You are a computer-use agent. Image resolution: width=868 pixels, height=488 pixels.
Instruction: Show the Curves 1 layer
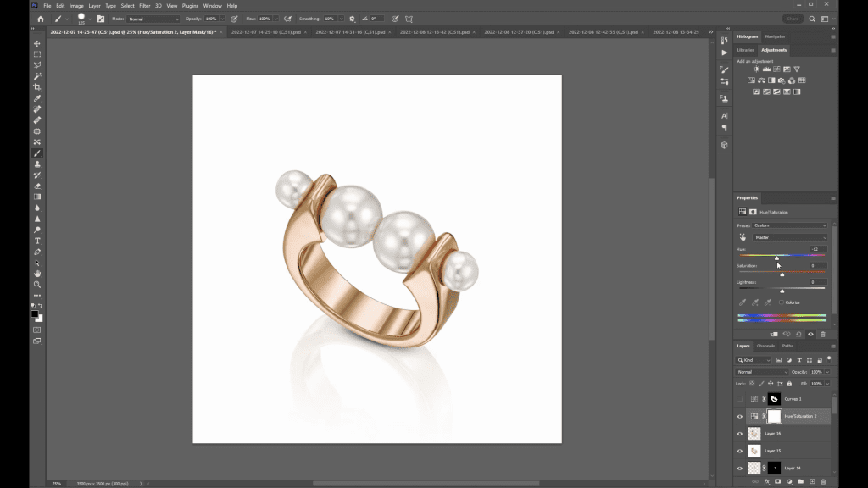pos(739,399)
